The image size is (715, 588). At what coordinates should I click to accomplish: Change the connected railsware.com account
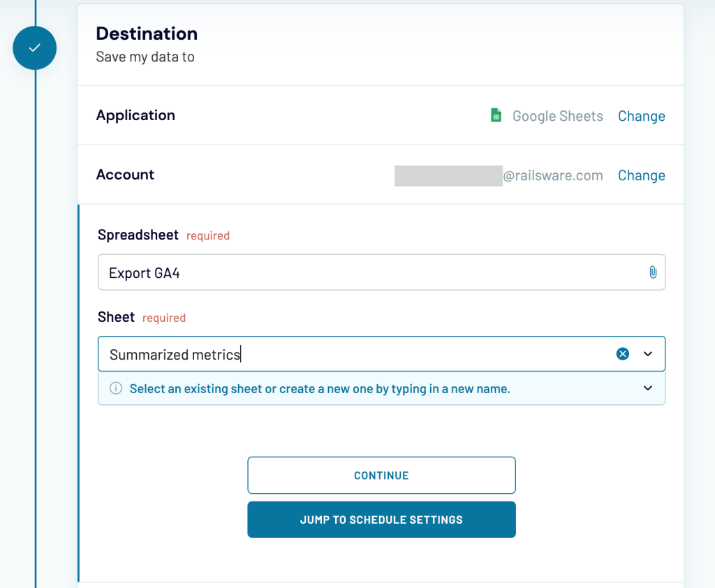641,175
